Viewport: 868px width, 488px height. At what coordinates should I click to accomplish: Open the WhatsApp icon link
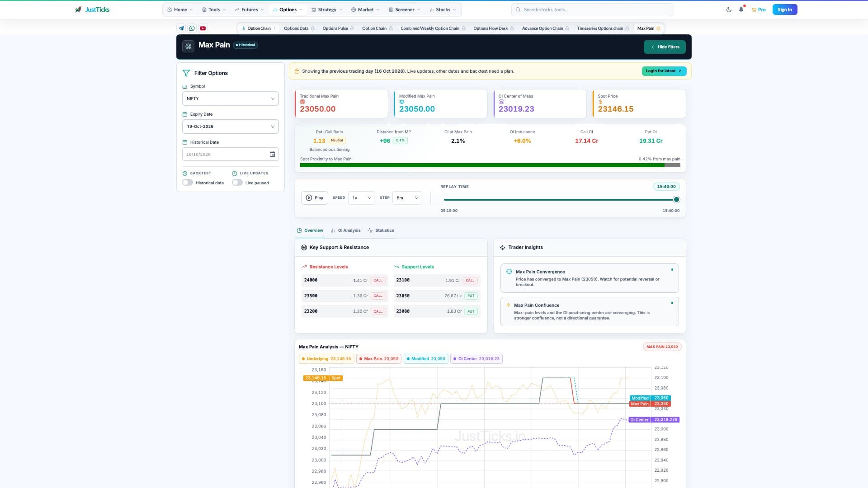[192, 28]
